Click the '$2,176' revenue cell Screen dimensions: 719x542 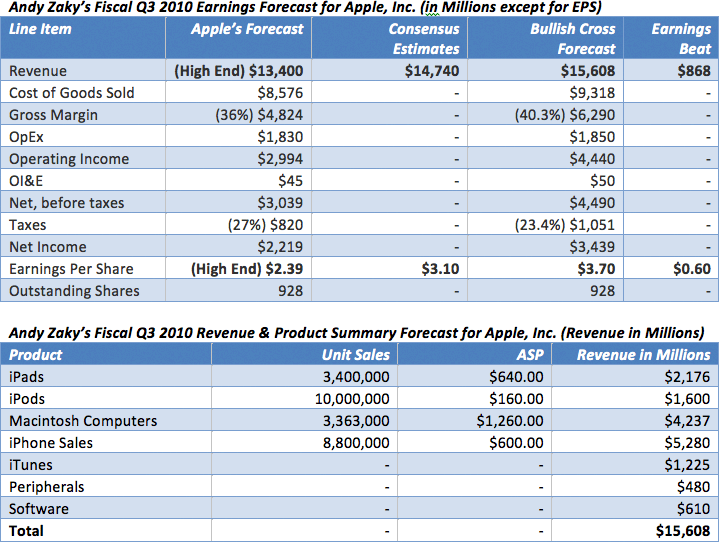tap(687, 377)
